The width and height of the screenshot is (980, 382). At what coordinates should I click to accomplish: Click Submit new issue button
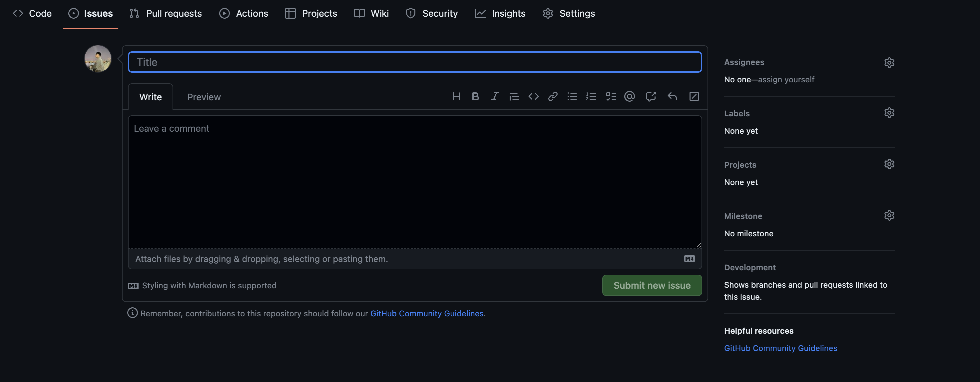pyautogui.click(x=652, y=285)
